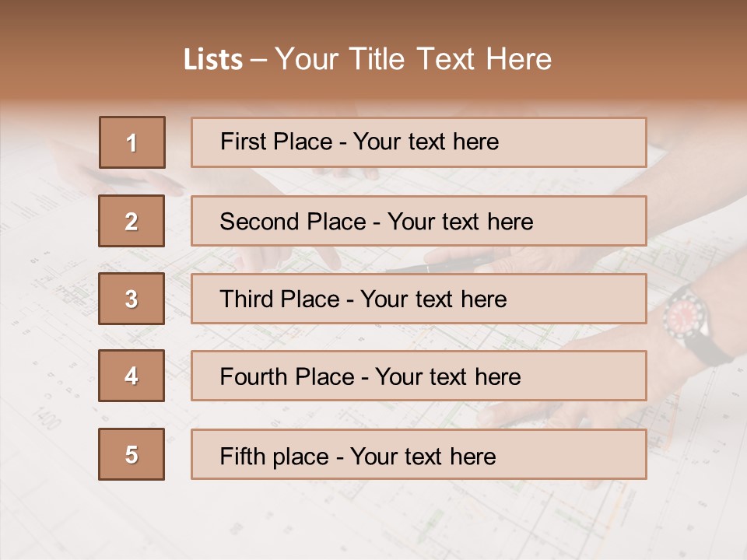Select the First Place text box
This screenshot has width=747, height=560.
click(x=419, y=142)
